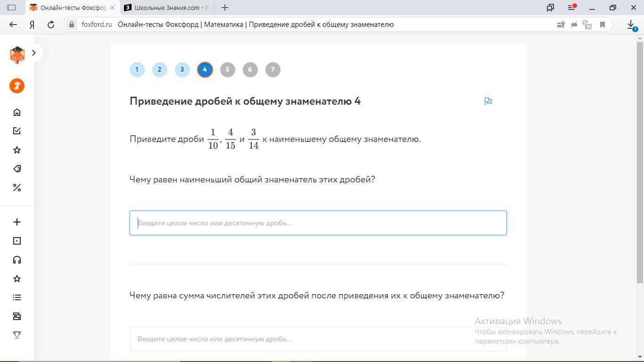Jump to question 7

click(272, 70)
